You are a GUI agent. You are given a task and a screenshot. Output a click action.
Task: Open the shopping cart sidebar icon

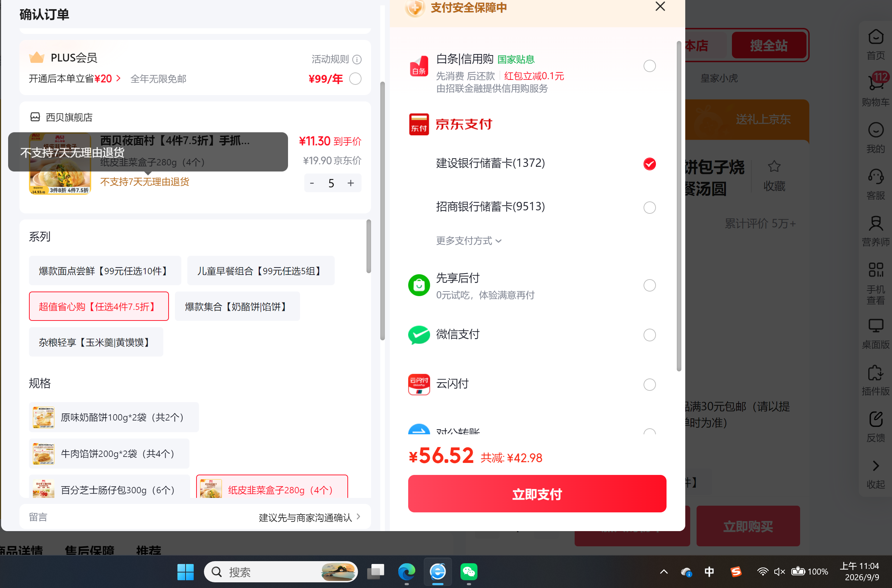(x=876, y=82)
